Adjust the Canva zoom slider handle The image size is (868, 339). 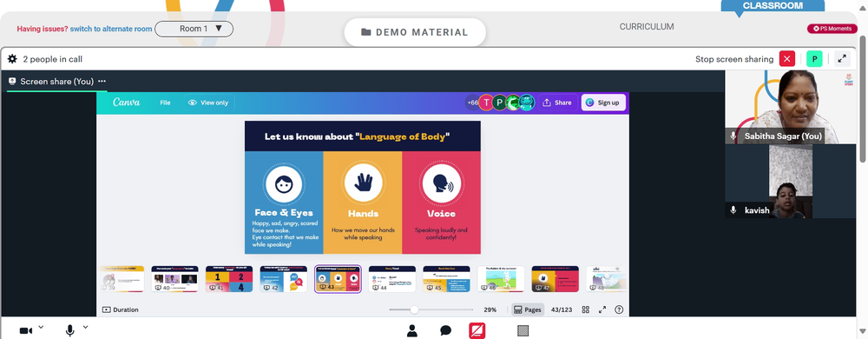[413, 309]
